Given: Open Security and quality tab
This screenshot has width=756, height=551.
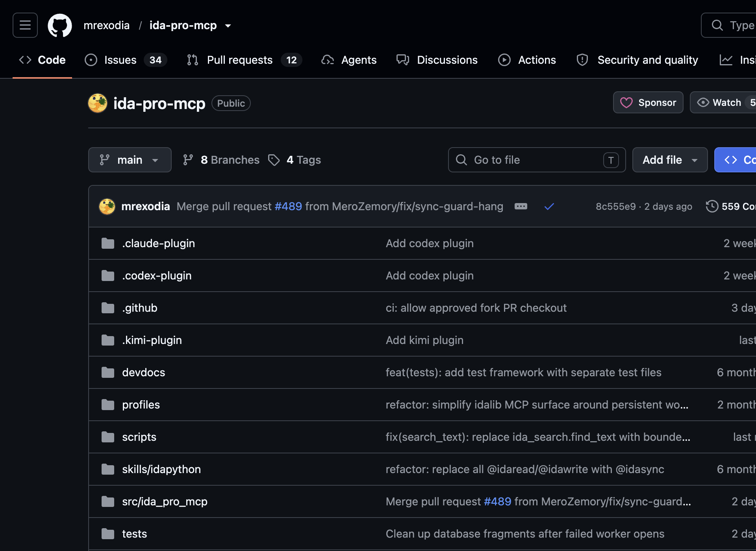Looking at the screenshot, I should pos(637,60).
